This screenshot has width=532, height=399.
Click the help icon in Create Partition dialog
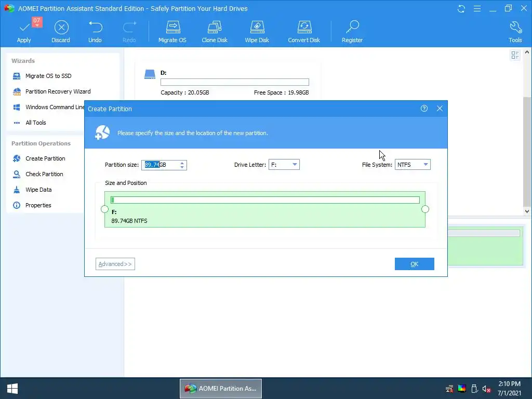424,109
